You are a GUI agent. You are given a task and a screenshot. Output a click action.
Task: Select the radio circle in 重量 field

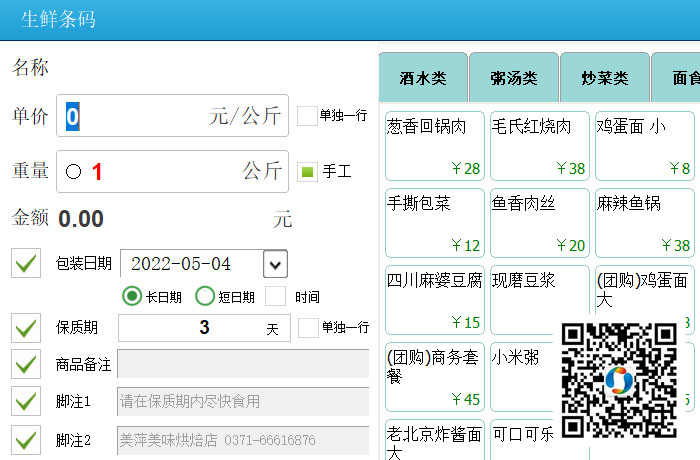tap(73, 172)
